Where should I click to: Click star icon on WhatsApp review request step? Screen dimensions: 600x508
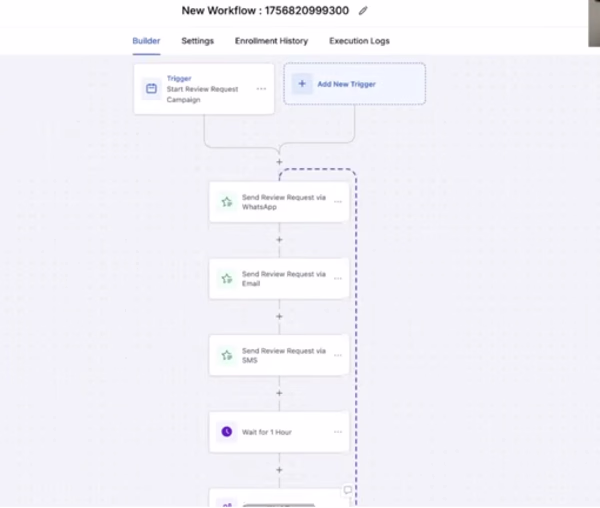(227, 202)
